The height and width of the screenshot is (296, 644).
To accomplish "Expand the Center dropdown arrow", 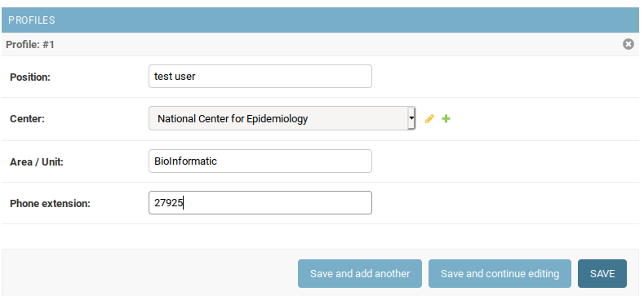I will pos(411,119).
